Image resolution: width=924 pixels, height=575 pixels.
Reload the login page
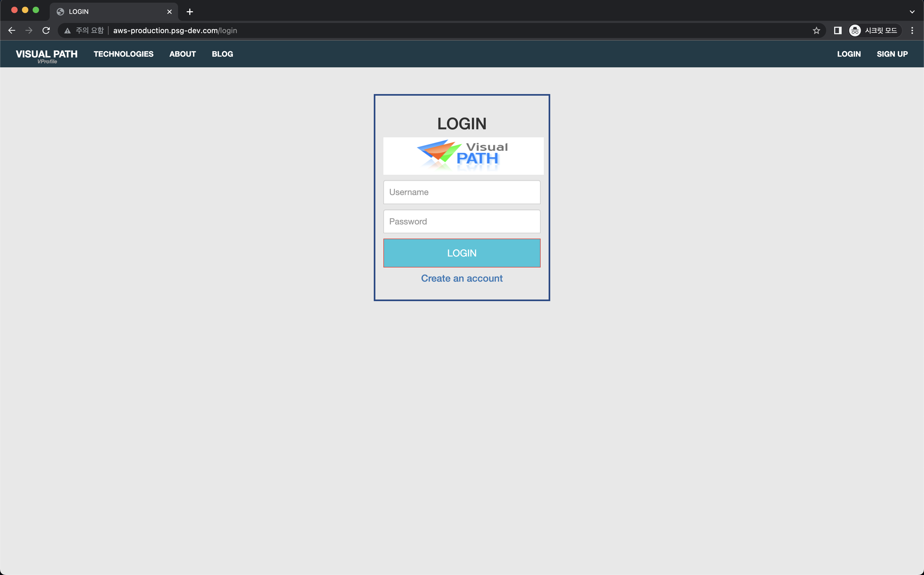[x=46, y=30]
